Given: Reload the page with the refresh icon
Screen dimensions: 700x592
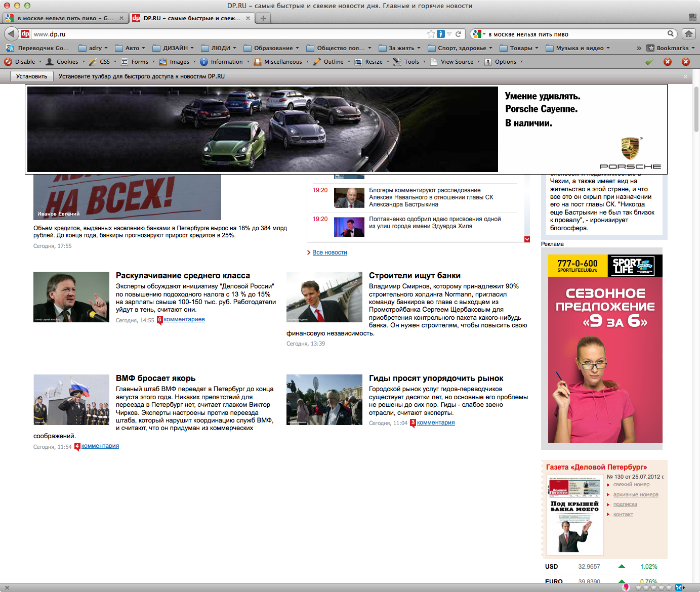Looking at the screenshot, I should tap(458, 34).
